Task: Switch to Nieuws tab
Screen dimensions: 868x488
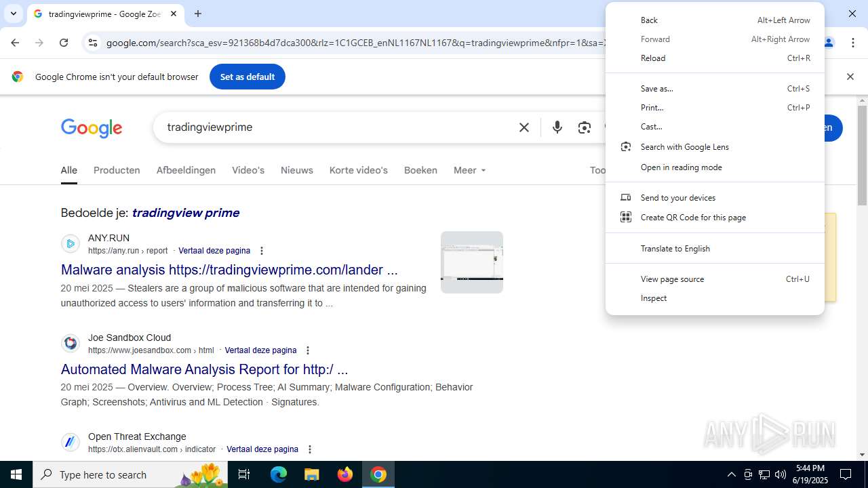Action: pyautogui.click(x=297, y=170)
